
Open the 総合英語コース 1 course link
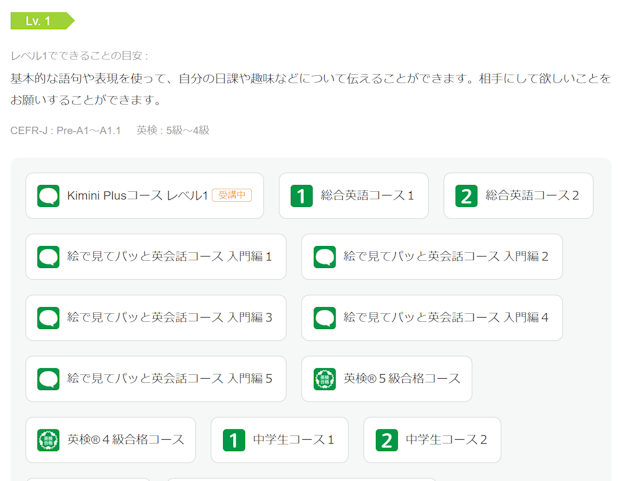353,196
